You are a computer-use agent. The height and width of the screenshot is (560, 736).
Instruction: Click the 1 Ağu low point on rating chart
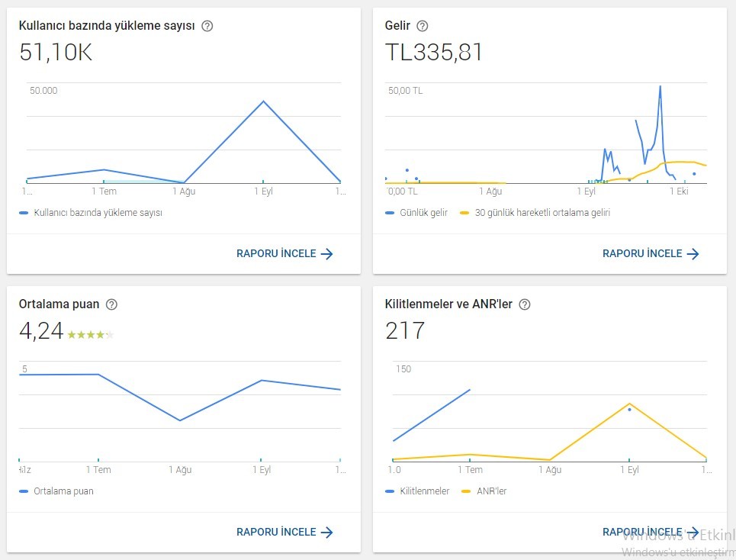(180, 420)
